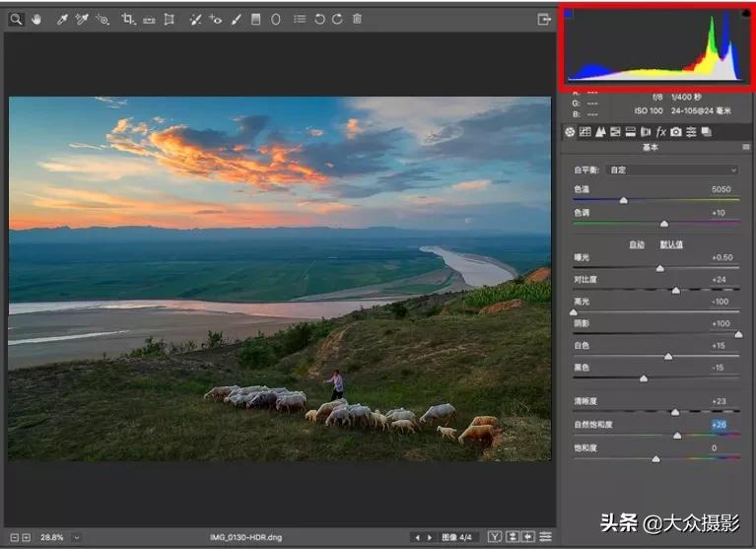Toggle before/after view with Y button
The image size is (756, 549).
pyautogui.click(x=494, y=537)
